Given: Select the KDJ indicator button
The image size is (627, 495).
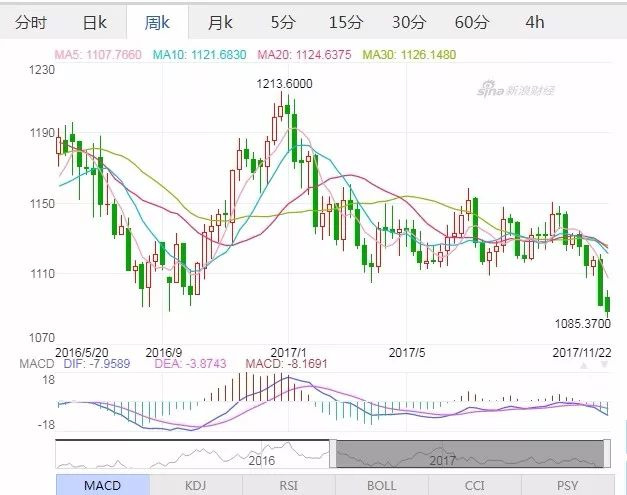Looking at the screenshot, I should click(196, 485).
